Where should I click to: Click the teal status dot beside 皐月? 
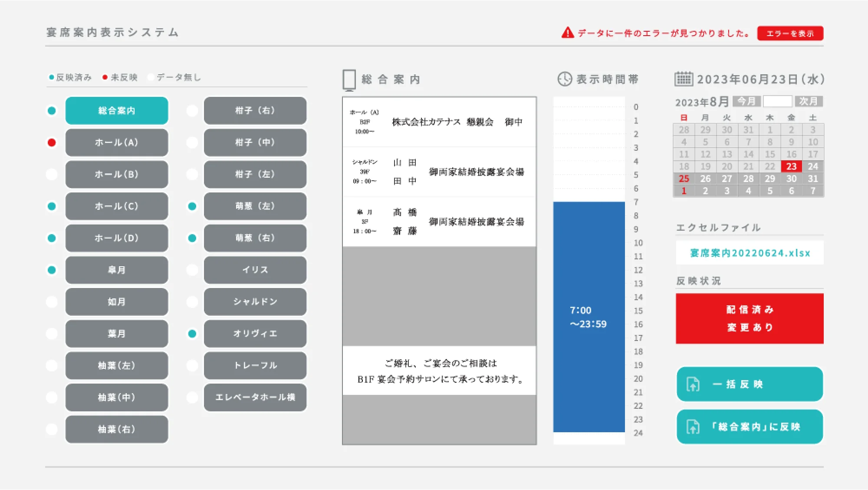(52, 270)
